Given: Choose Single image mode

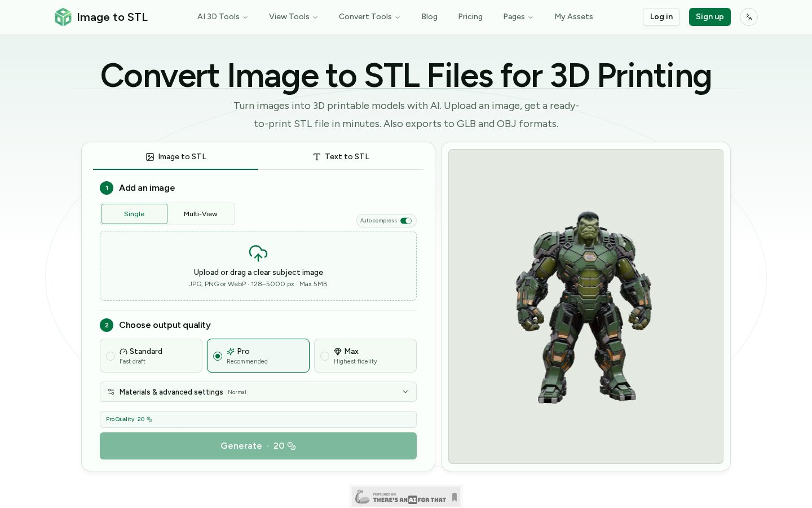Looking at the screenshot, I should (134, 214).
